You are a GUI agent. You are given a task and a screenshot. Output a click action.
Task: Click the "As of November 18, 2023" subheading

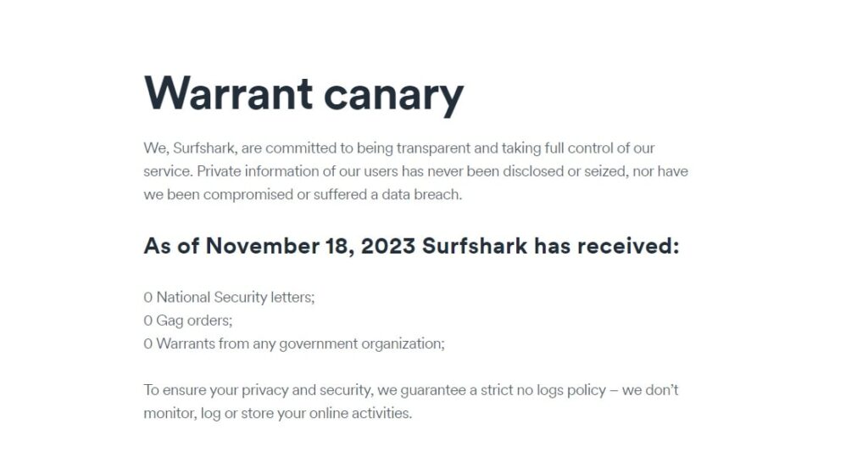(279, 246)
